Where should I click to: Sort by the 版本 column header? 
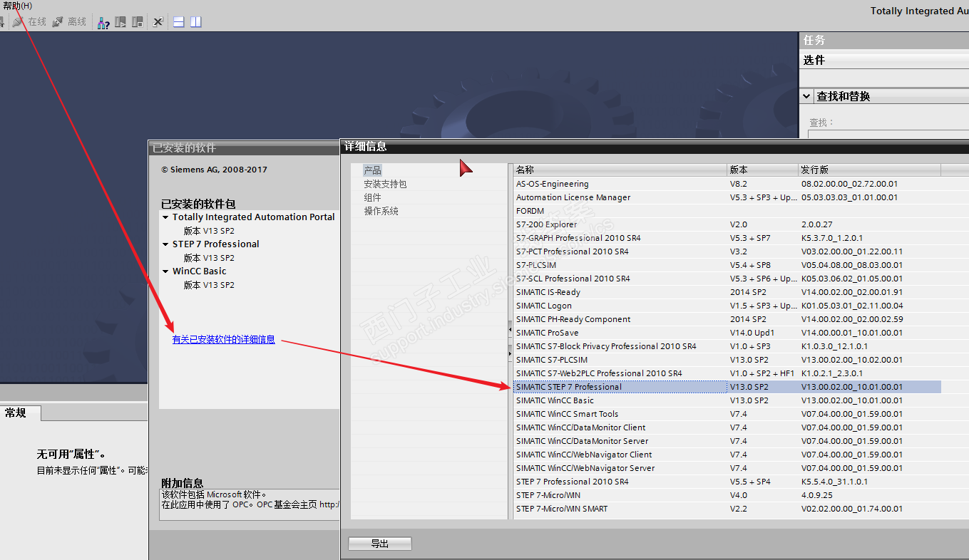click(762, 170)
